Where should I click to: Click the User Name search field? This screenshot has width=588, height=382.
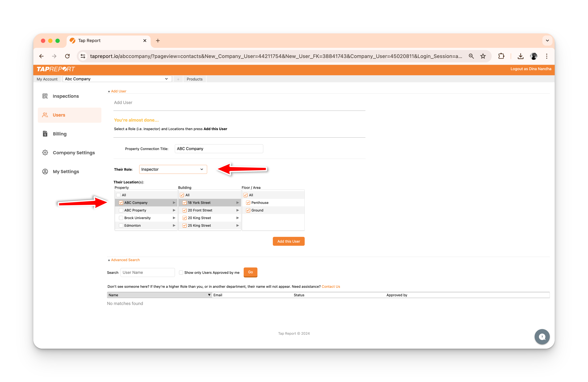(148, 273)
